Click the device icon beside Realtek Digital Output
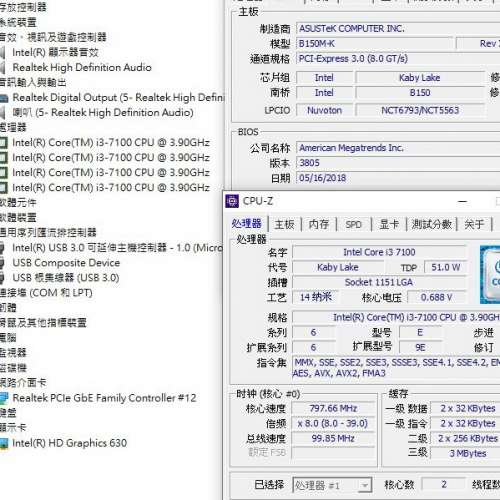This screenshot has width=500, height=500. pyautogui.click(x=4, y=98)
